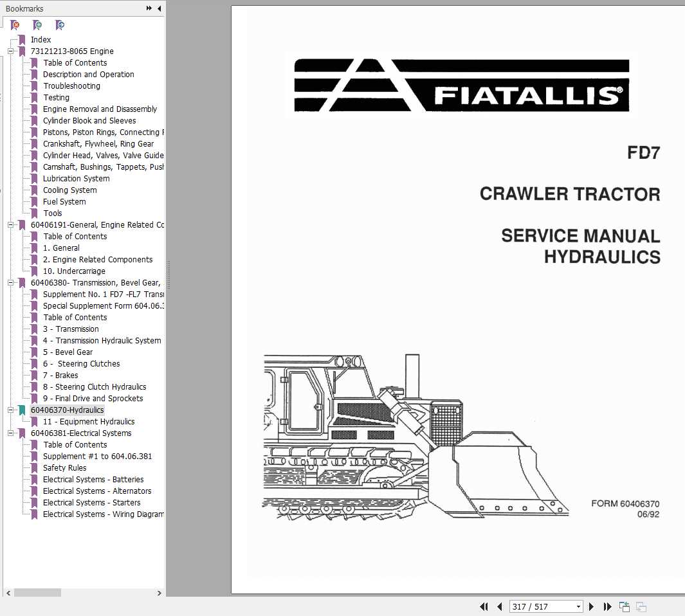The height and width of the screenshot is (616, 685).
Task: Open Pistons, Piston Rings bookmark
Action: click(x=103, y=132)
